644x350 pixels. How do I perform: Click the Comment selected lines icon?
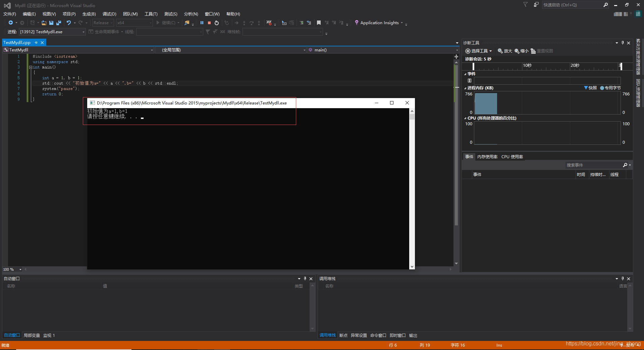tap(302, 23)
